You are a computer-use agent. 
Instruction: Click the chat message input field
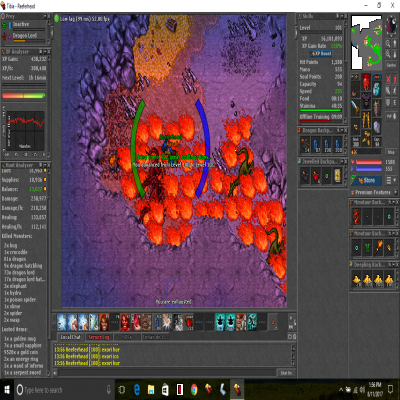(167, 373)
